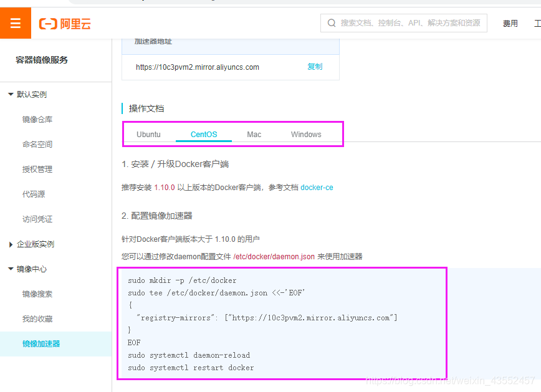Click the 'sudo tee /etc/docker/daemon.json' line
541x392 pixels.
(x=216, y=293)
